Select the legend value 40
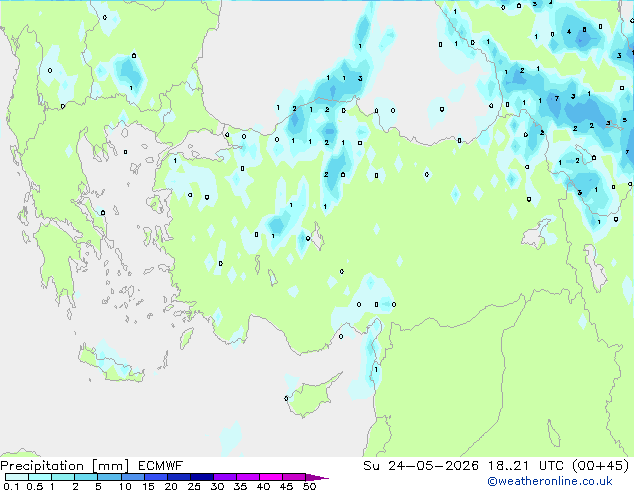 pos(264,486)
